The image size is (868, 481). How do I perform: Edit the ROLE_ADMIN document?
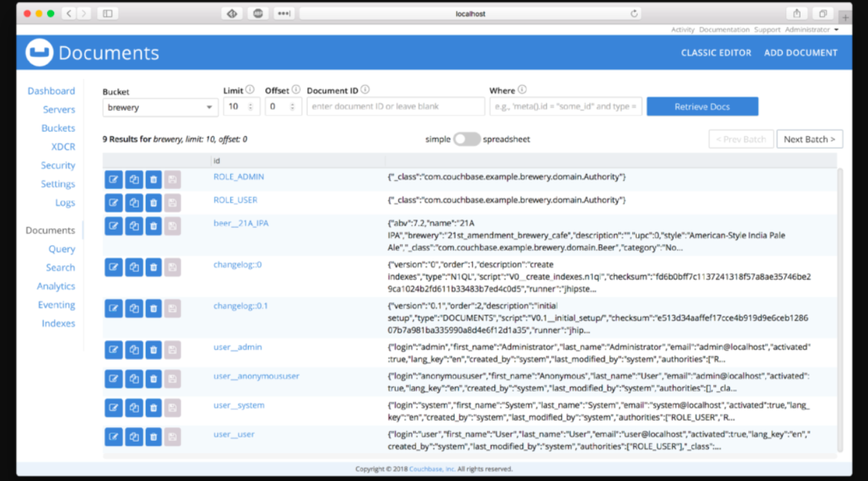point(113,180)
